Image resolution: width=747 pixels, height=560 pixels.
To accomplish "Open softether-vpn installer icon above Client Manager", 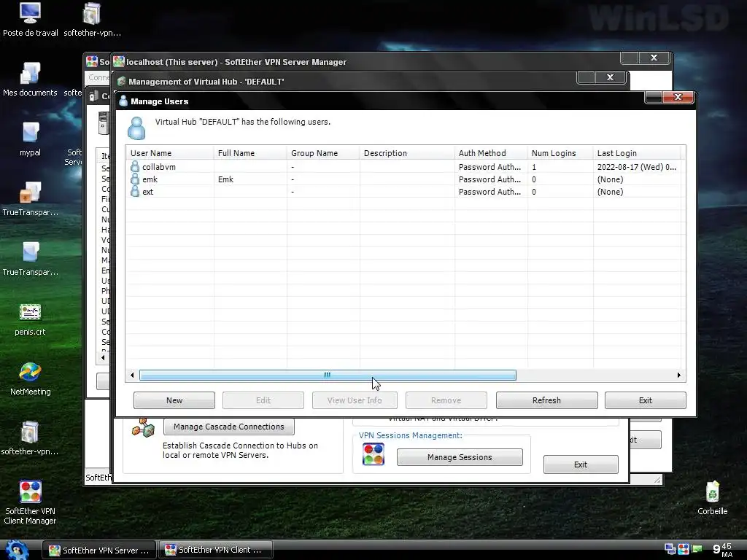I will click(x=30, y=438).
